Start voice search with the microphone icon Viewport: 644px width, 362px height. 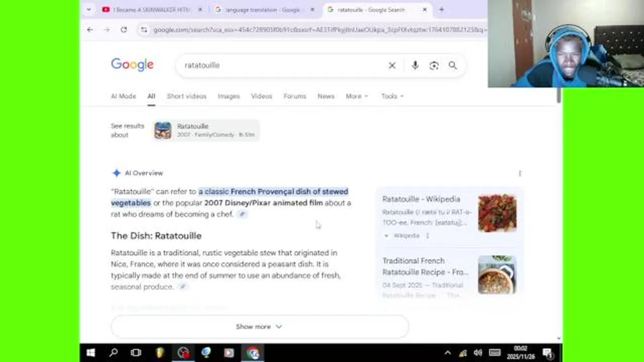[415, 65]
